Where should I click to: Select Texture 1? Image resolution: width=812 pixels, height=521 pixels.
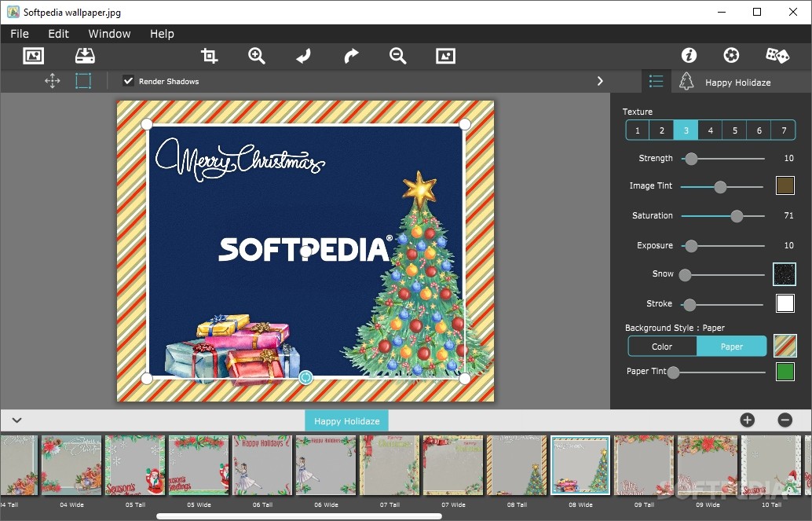638,130
